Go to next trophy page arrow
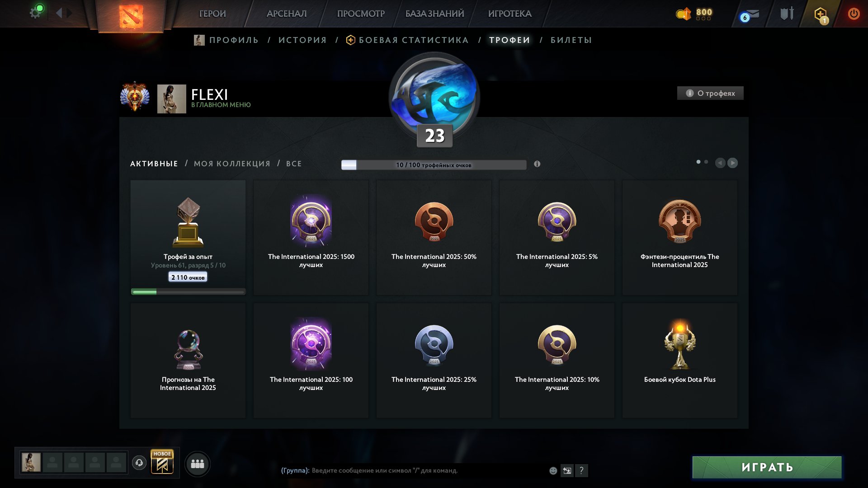868x488 pixels. 732,163
